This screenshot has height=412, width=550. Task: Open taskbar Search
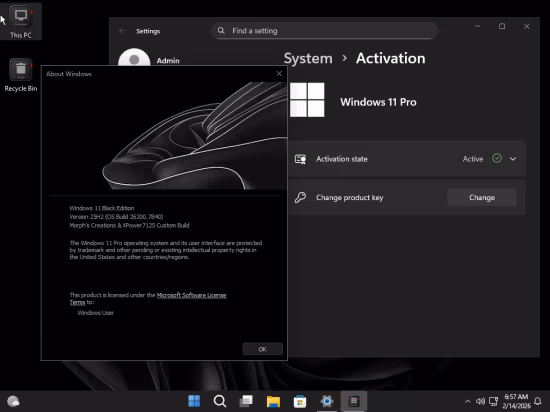(x=220, y=401)
